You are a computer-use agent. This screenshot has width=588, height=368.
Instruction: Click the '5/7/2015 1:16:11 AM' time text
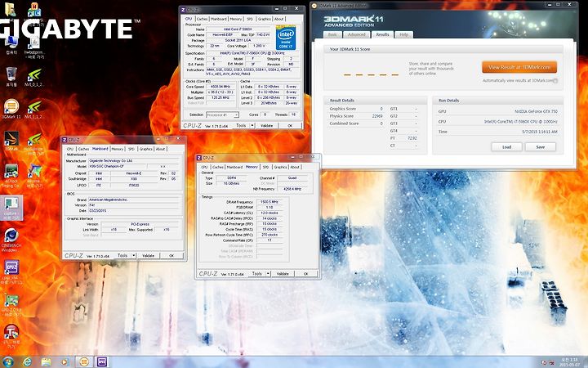pos(540,132)
